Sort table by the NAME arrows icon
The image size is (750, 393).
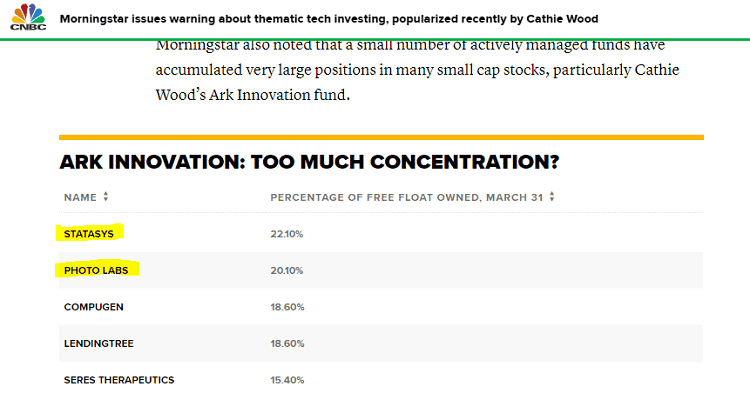click(x=106, y=196)
